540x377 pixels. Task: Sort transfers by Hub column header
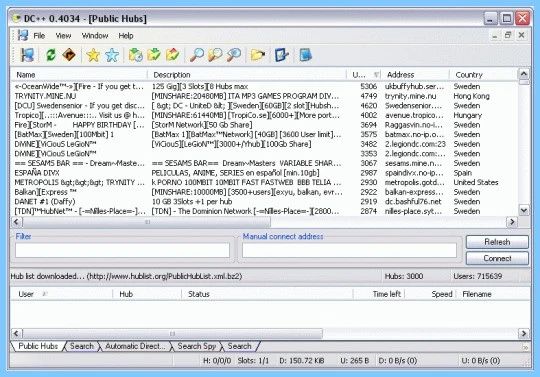(x=147, y=294)
